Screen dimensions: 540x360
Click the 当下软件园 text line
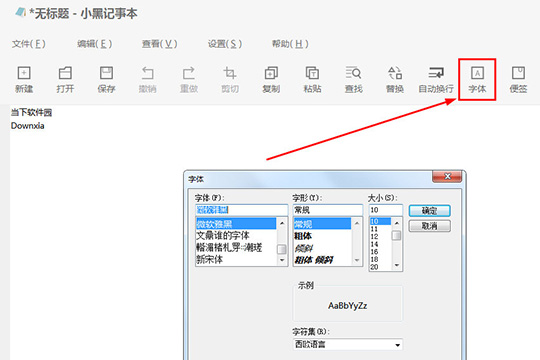pyautogui.click(x=31, y=112)
